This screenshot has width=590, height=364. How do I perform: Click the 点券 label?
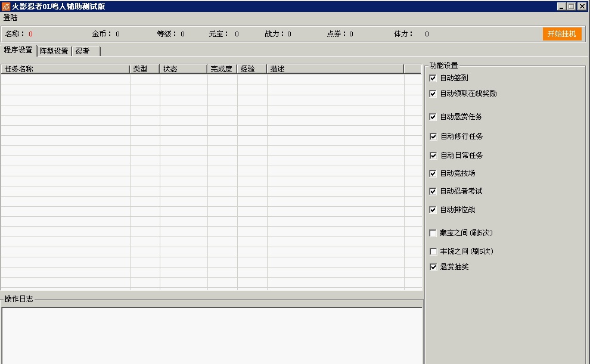coord(336,34)
